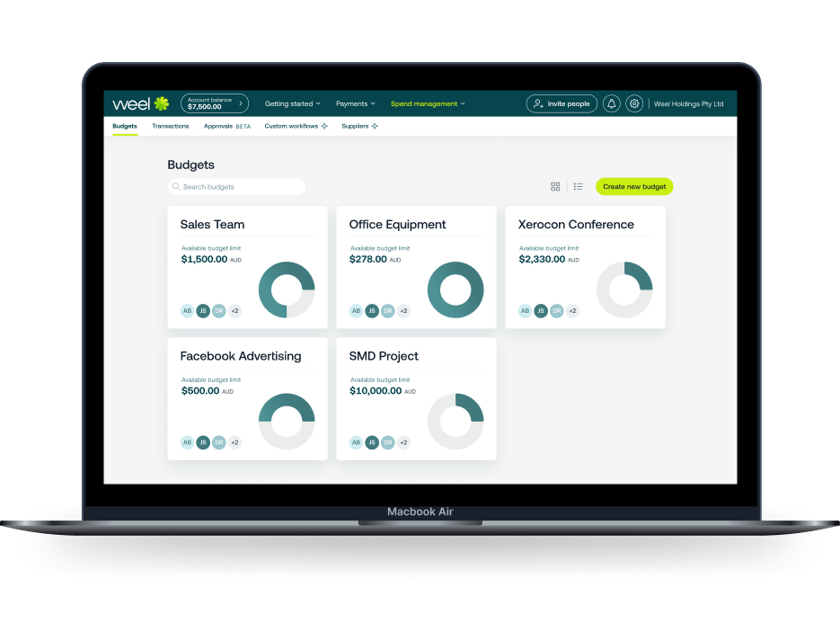Open the notifications bell icon
Screen dimensions: 840x623
[x=611, y=103]
